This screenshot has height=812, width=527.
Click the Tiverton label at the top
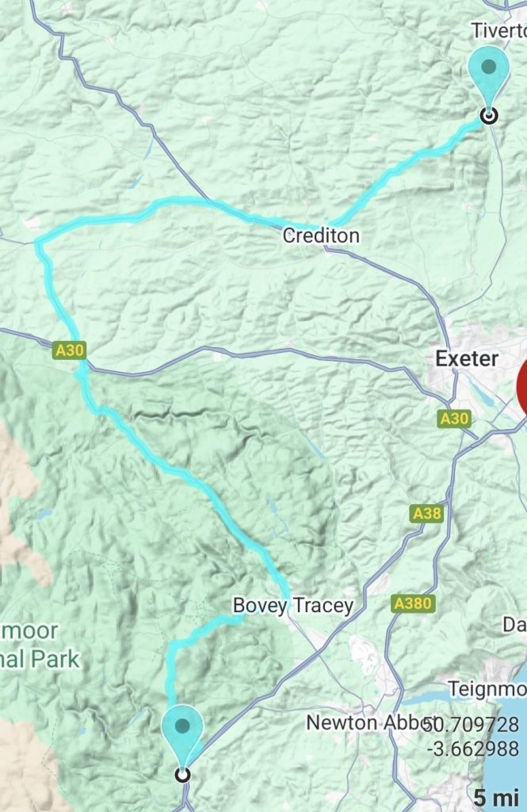[x=499, y=31]
